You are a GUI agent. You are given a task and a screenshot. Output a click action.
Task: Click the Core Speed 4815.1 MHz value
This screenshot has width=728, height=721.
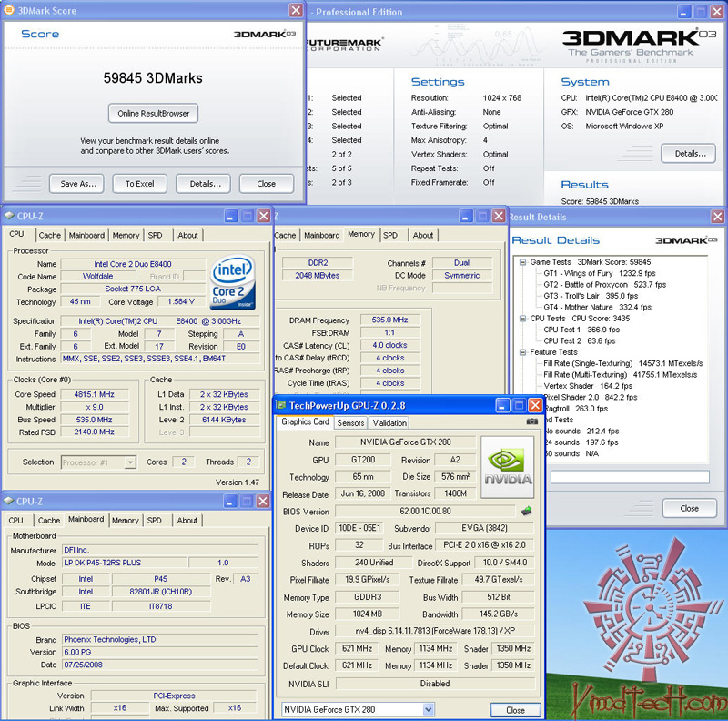click(95, 394)
